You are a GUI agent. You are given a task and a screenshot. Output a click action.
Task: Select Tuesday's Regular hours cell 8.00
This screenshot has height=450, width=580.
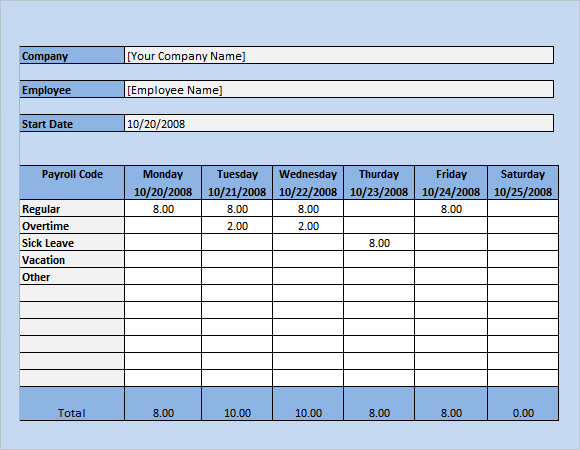(x=237, y=209)
